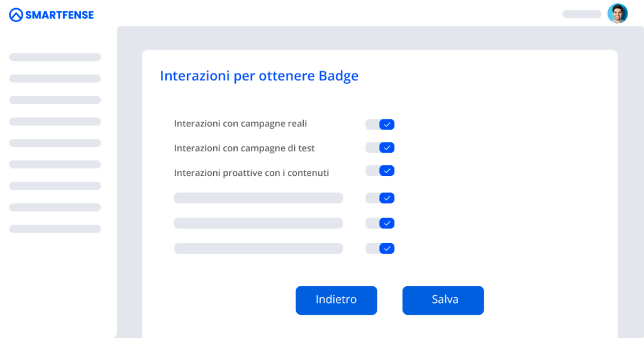Viewport: 644px width, 338px height.
Task: Click the SMARTFENSE logo icon
Action: point(16,15)
